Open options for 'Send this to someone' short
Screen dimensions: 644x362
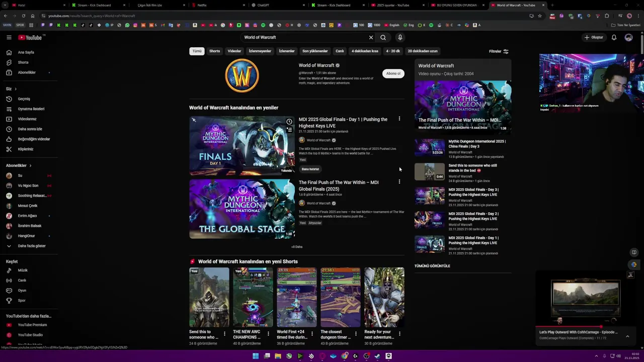point(224,333)
